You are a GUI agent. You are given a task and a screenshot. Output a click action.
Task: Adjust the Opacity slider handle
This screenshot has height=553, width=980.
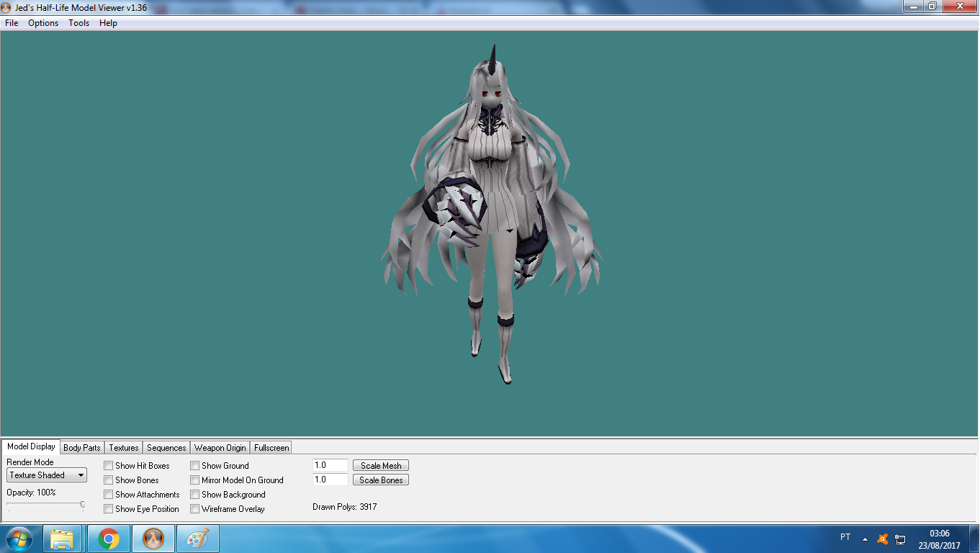pyautogui.click(x=83, y=505)
